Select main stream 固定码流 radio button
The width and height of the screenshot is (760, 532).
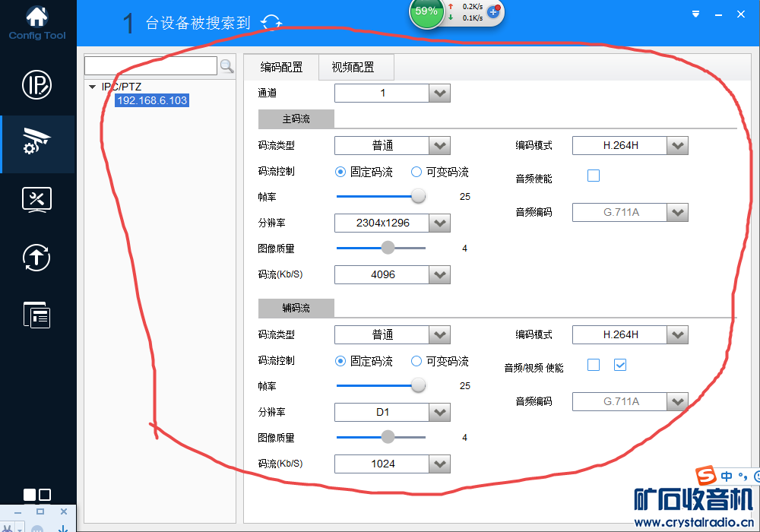pos(340,172)
